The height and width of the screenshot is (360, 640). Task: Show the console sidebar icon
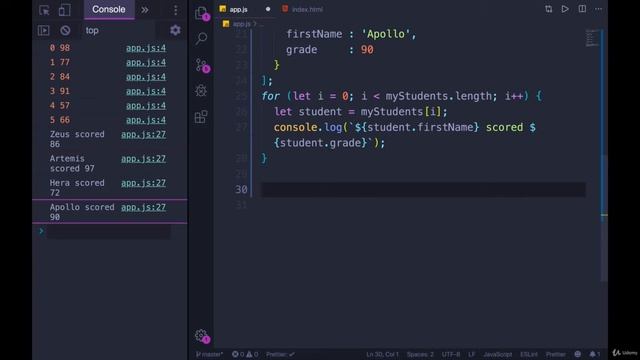43,31
